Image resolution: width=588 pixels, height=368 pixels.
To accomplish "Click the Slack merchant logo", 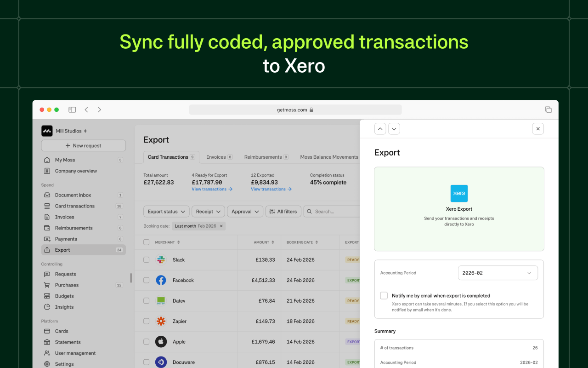I will (161, 260).
